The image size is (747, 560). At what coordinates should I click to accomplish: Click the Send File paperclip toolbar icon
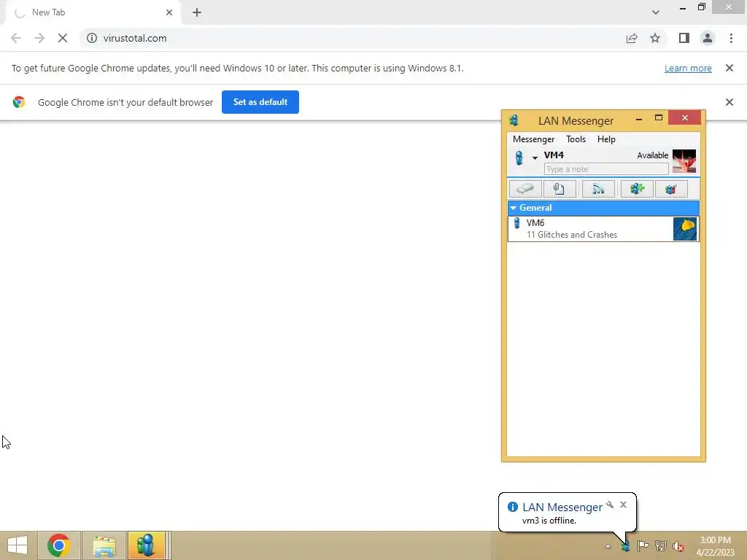[x=560, y=189]
